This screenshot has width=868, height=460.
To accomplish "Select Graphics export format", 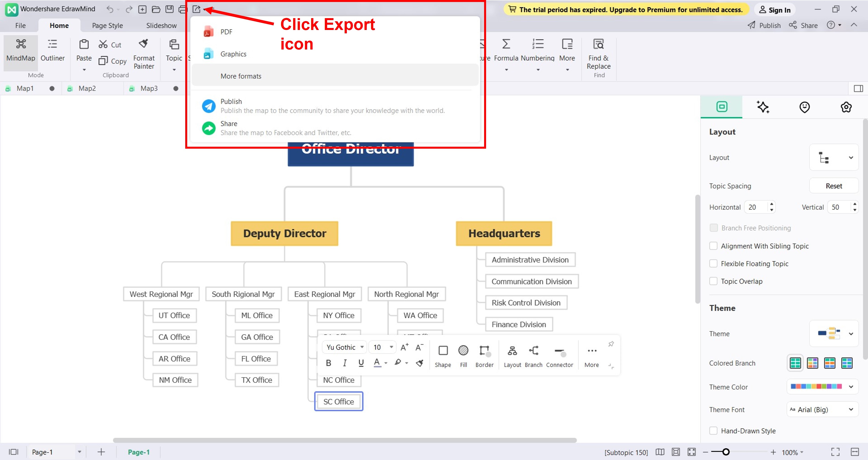I will [233, 53].
